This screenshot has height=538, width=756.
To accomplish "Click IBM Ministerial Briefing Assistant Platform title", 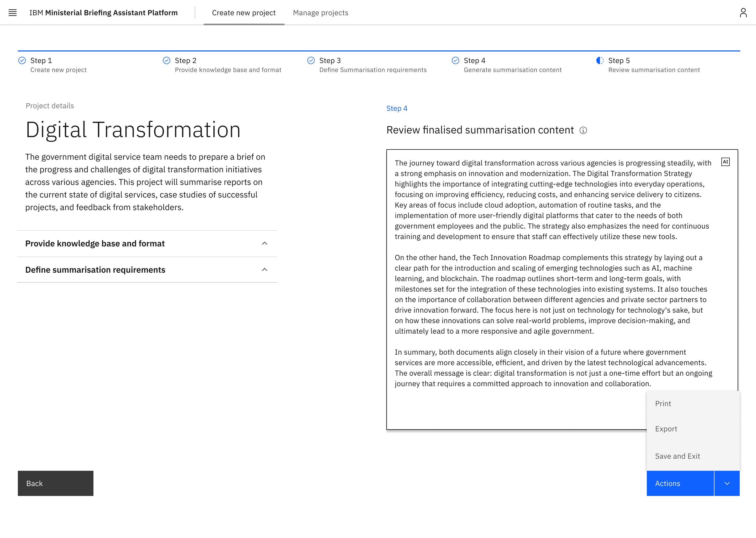I will coord(103,13).
